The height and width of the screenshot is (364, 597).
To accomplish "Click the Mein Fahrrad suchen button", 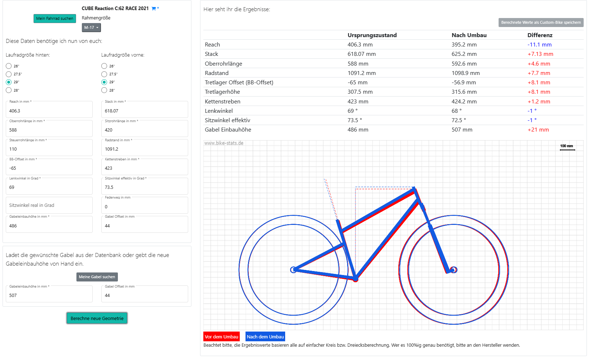I will click(55, 18).
